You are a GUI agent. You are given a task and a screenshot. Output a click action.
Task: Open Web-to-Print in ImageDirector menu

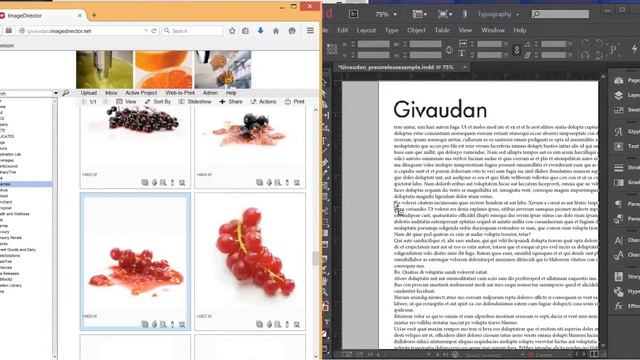click(x=180, y=93)
